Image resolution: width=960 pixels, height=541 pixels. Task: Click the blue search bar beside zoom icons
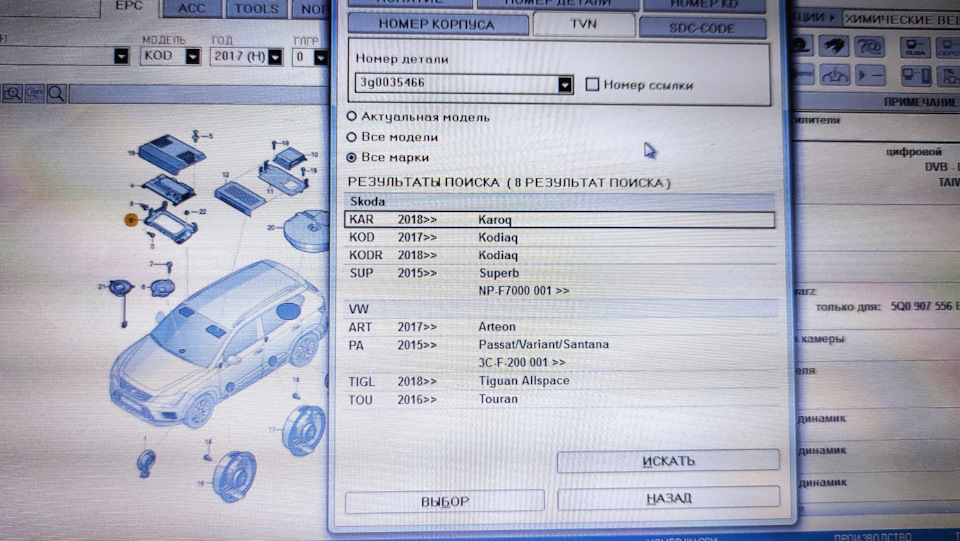tap(199, 94)
